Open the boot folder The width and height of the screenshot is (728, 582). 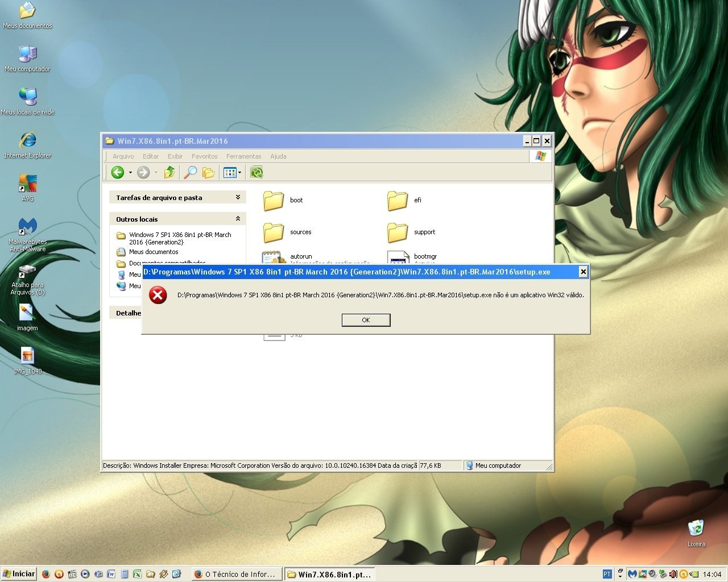click(x=283, y=200)
